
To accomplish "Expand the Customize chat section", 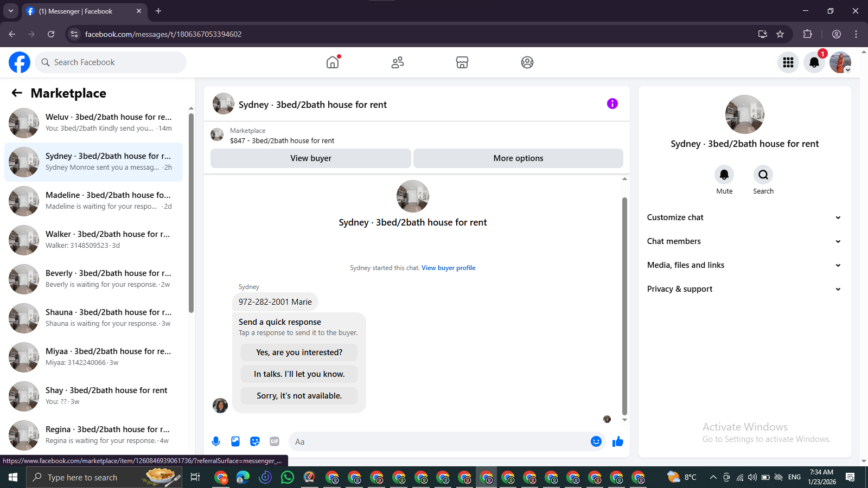I will pos(744,217).
